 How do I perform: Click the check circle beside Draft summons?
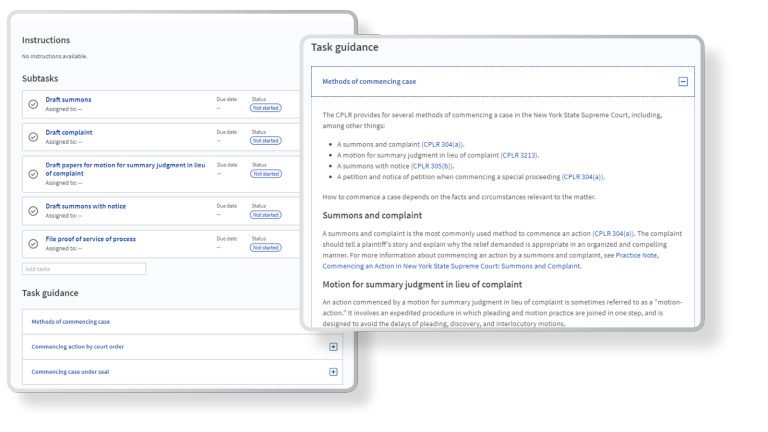pyautogui.click(x=33, y=104)
